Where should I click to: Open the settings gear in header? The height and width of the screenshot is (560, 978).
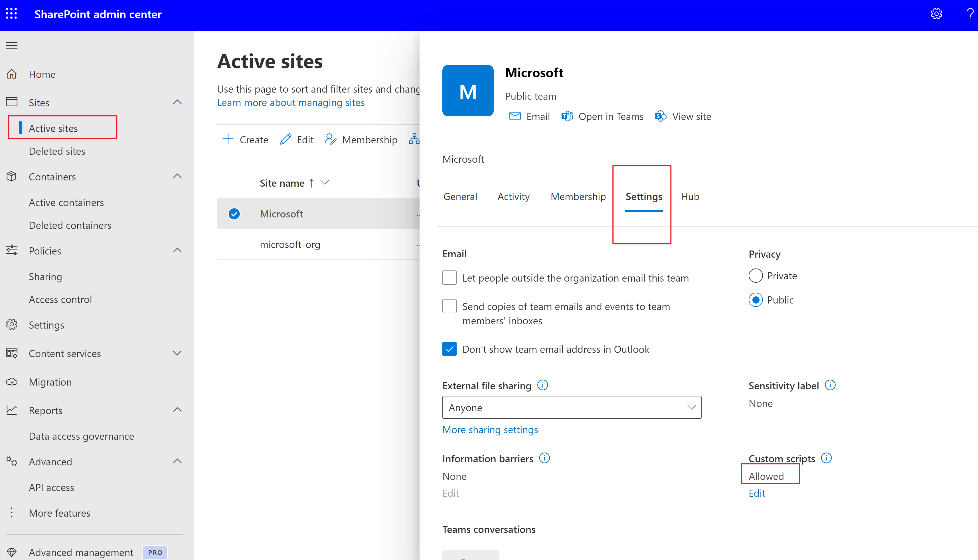click(936, 14)
